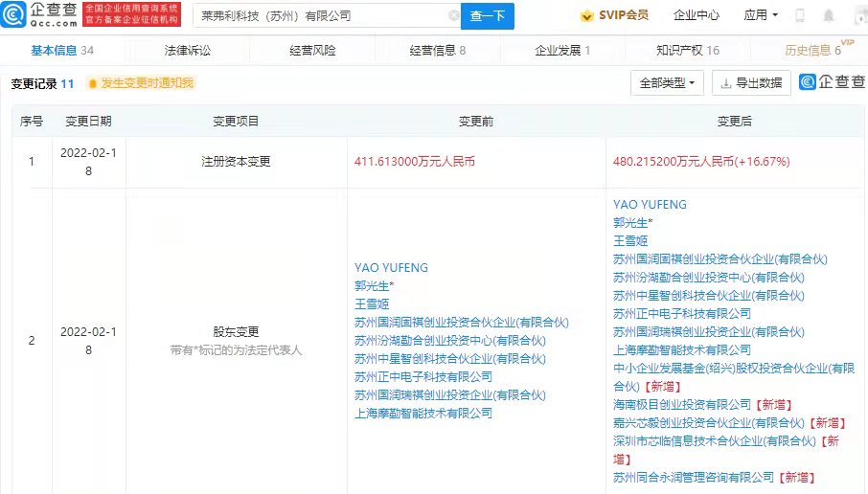Click the SVIP crown icon
Viewport: 868px width, 494px height.
(x=586, y=16)
